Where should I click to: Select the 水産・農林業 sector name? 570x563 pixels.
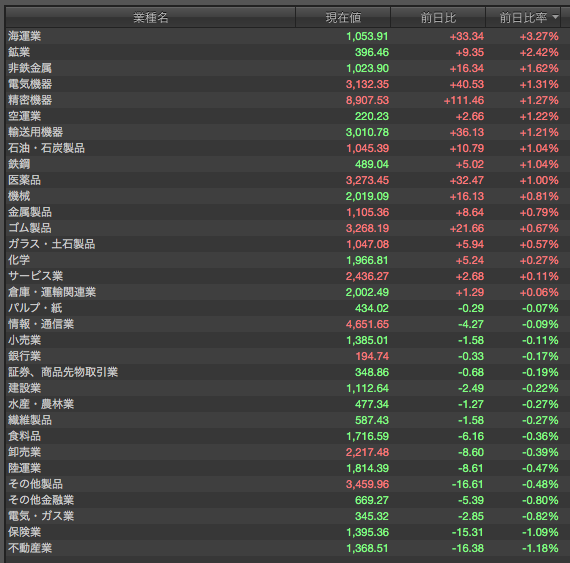pos(41,404)
